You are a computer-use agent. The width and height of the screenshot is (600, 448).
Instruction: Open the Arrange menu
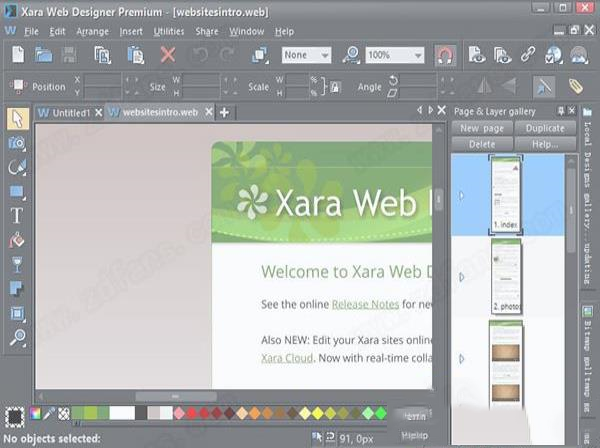[92, 31]
